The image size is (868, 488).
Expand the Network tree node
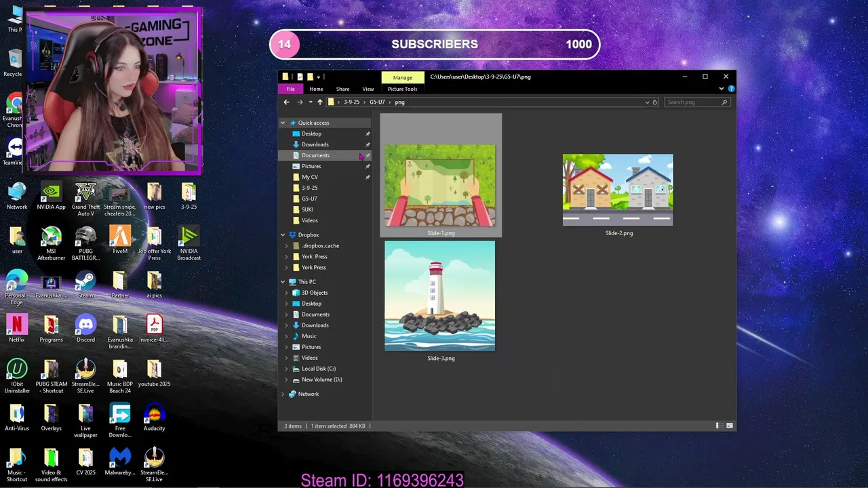tap(283, 394)
